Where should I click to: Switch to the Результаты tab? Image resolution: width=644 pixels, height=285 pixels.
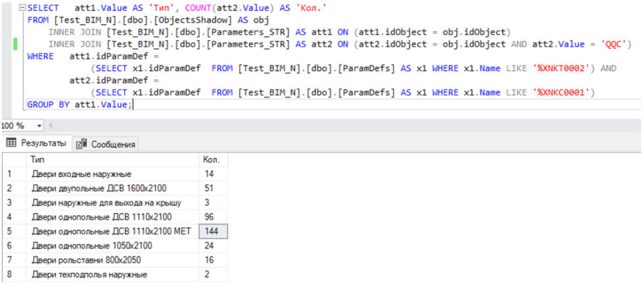(35, 143)
